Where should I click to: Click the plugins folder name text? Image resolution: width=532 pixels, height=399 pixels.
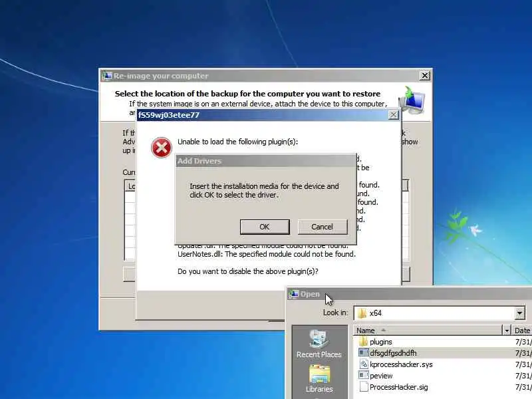pos(380,342)
